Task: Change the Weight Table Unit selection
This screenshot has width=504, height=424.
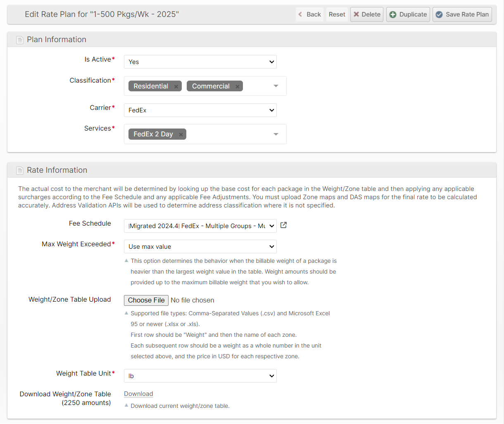Action: [200, 376]
